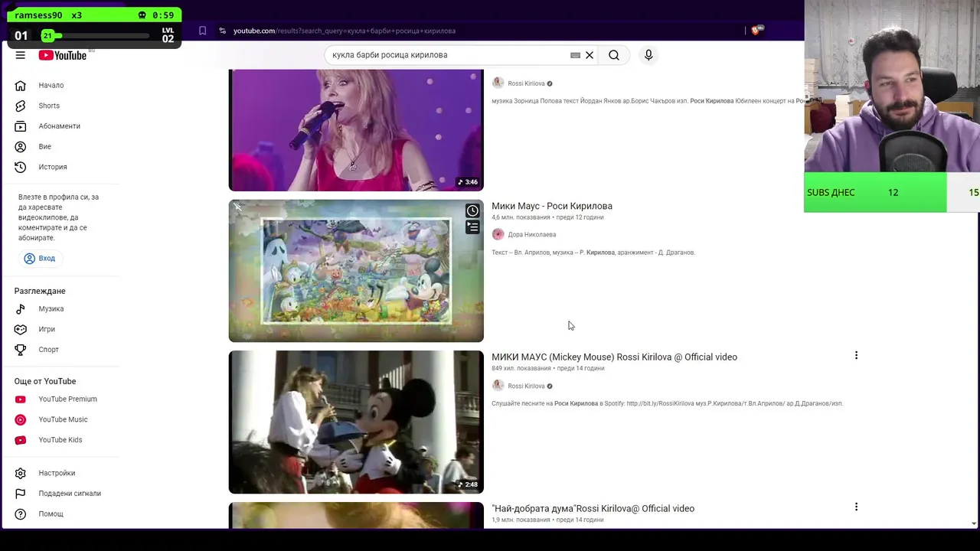
Task: Open title Мики Маус - Роси Кирилова
Action: [552, 206]
